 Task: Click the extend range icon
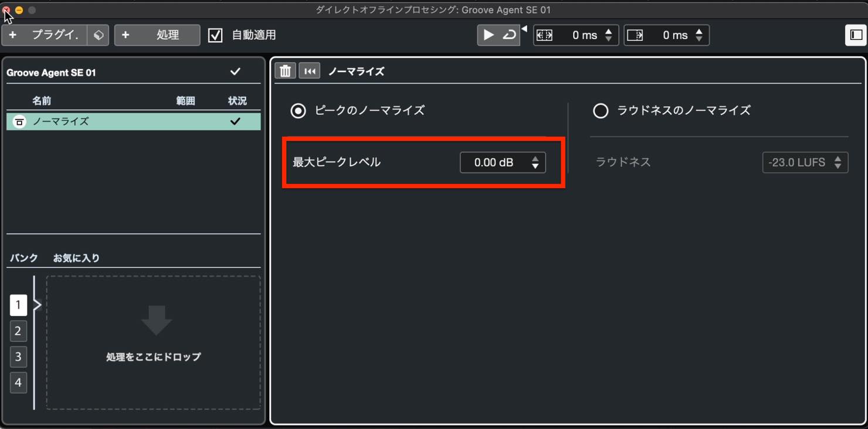point(545,35)
